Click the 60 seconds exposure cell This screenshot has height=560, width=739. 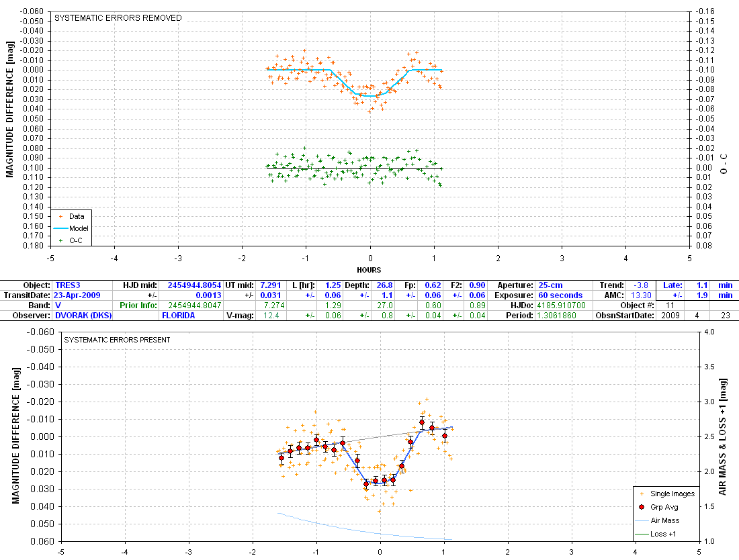pyautogui.click(x=560, y=295)
